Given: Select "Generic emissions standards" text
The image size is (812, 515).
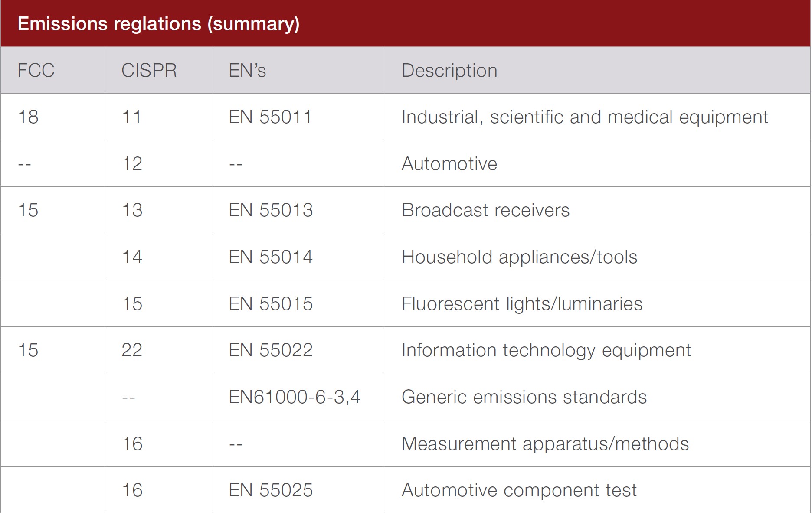Looking at the screenshot, I should pos(524,397).
